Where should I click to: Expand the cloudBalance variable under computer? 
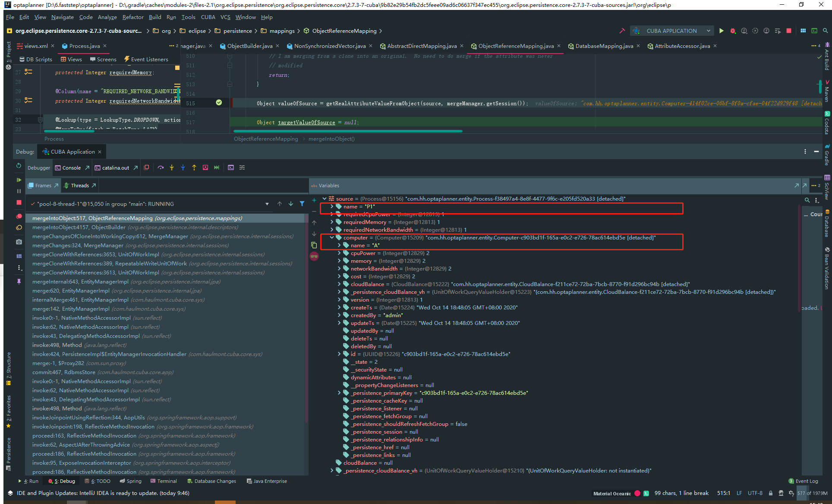(x=339, y=284)
